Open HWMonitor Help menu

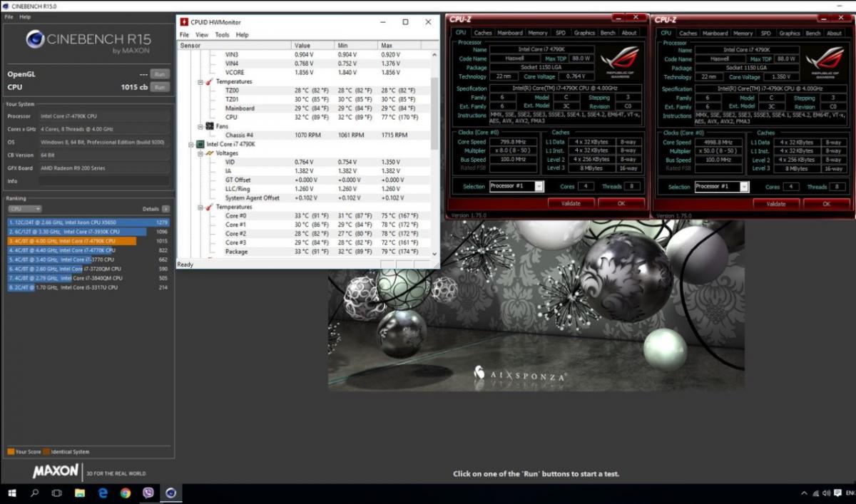243,34
